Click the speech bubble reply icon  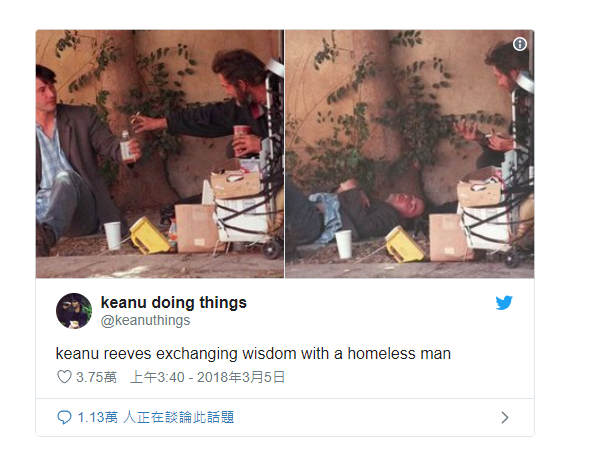[x=64, y=417]
